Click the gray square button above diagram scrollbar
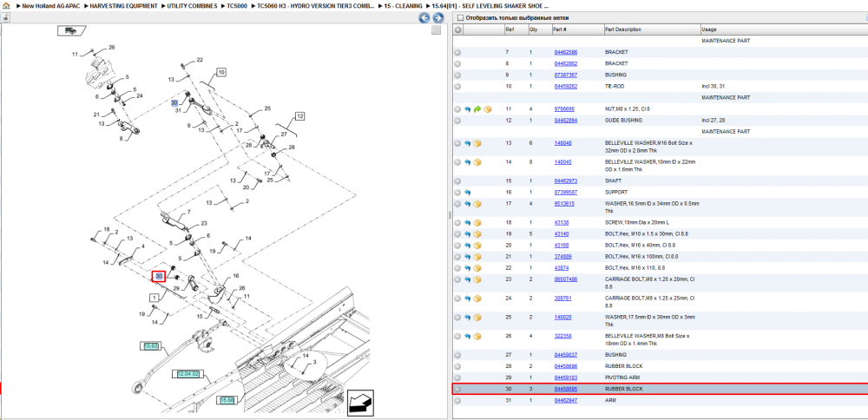The width and height of the screenshot is (868, 420). [437, 30]
